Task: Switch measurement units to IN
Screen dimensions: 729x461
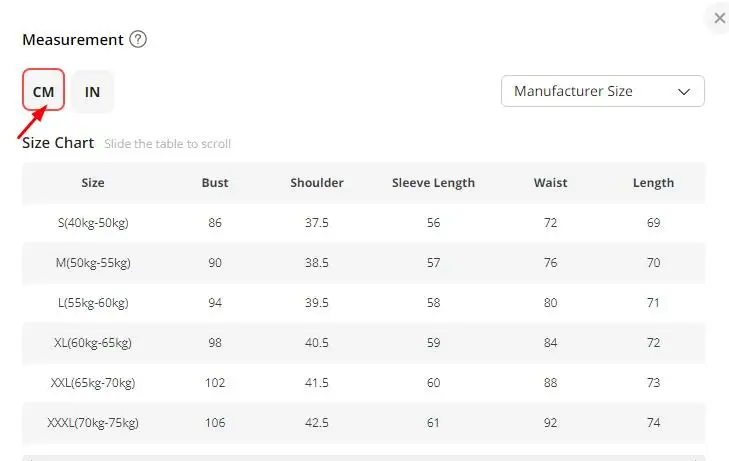Action: 92,91
